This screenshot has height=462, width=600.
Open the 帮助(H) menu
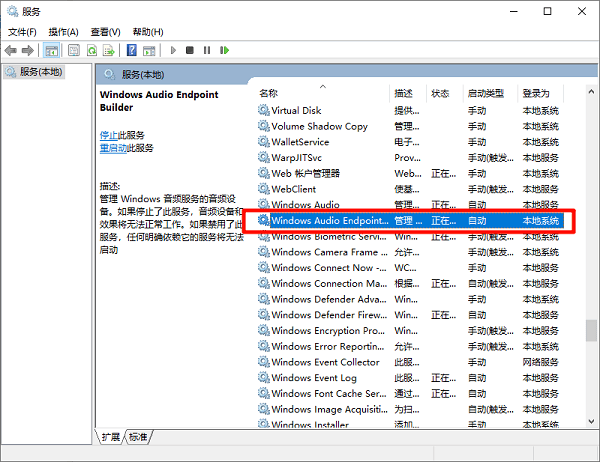(148, 32)
